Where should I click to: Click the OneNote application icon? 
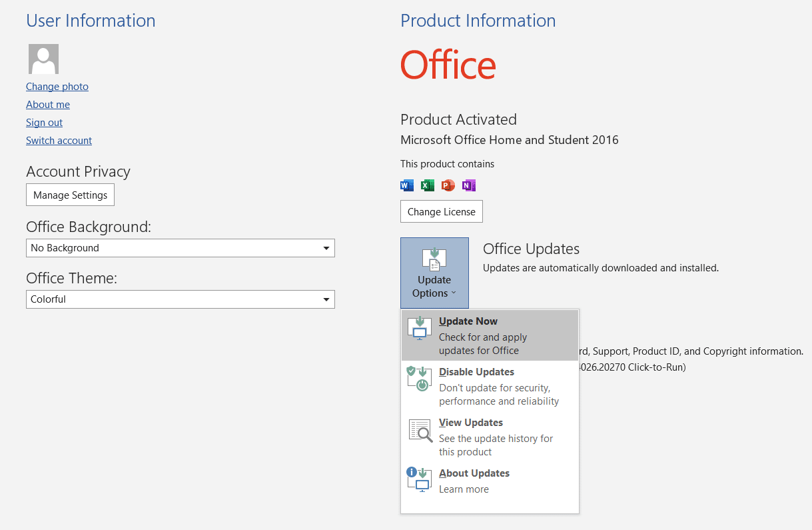[x=468, y=185]
